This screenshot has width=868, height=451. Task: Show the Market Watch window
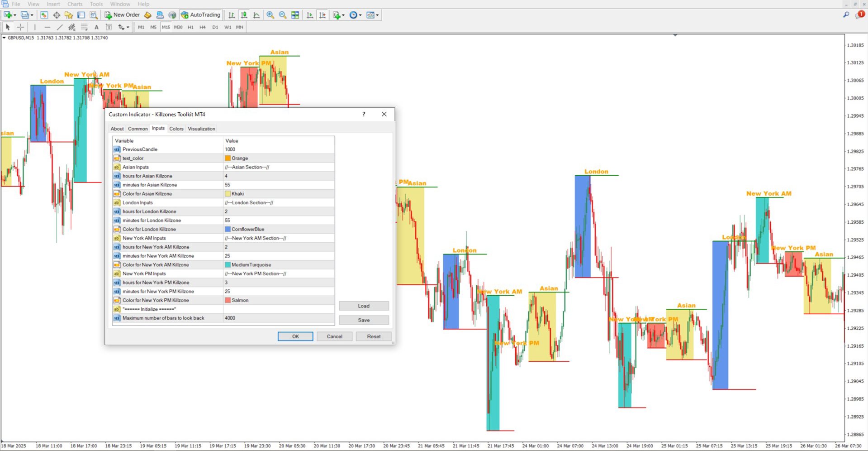pyautogui.click(x=44, y=15)
